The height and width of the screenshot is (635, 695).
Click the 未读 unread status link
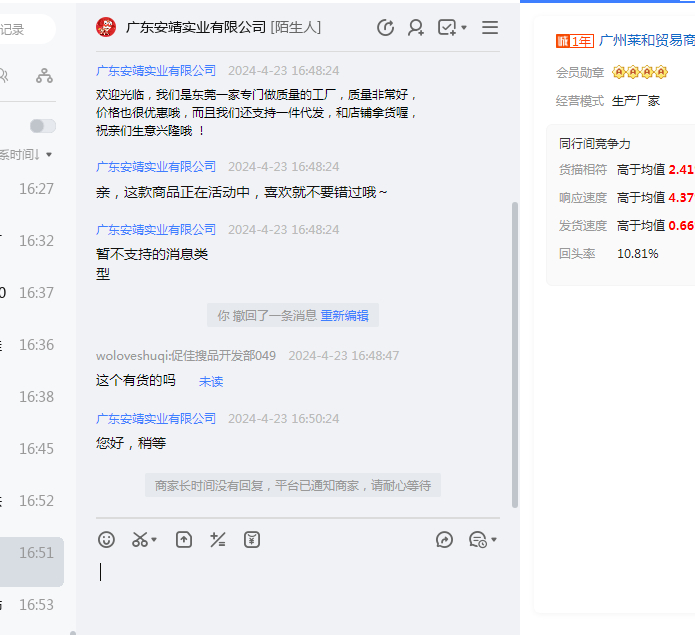pyautogui.click(x=211, y=382)
